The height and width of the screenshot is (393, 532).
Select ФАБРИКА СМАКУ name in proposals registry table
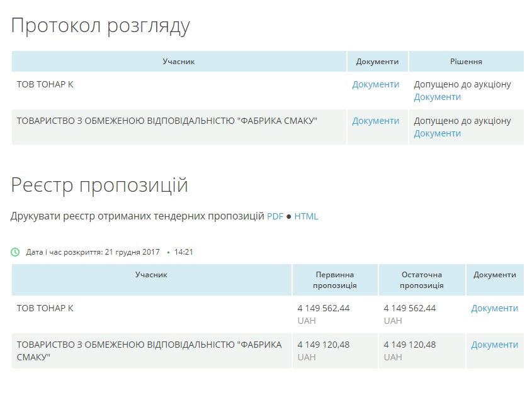(149, 350)
